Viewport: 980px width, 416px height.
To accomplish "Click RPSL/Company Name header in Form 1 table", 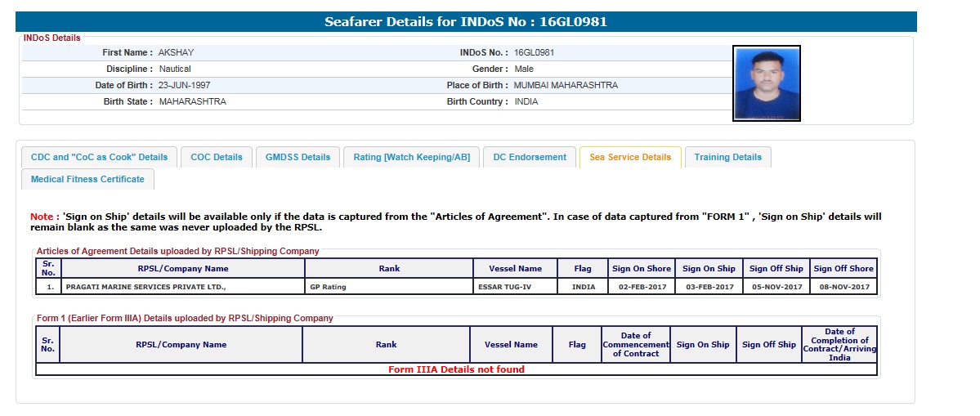I will tap(181, 345).
